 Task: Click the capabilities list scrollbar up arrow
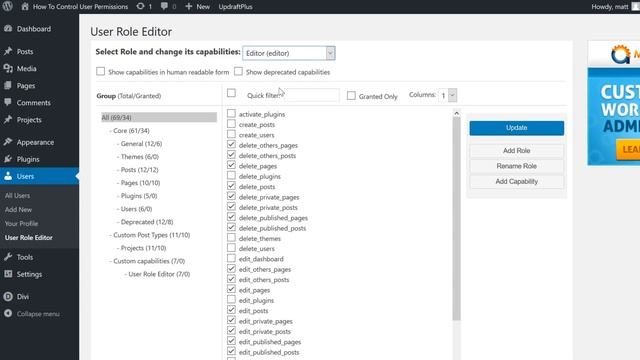point(456,113)
